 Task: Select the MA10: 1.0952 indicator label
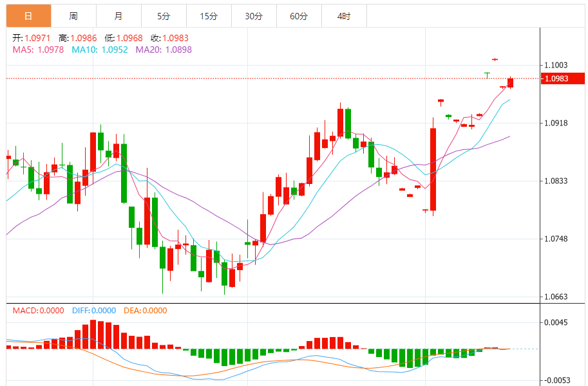[100, 50]
